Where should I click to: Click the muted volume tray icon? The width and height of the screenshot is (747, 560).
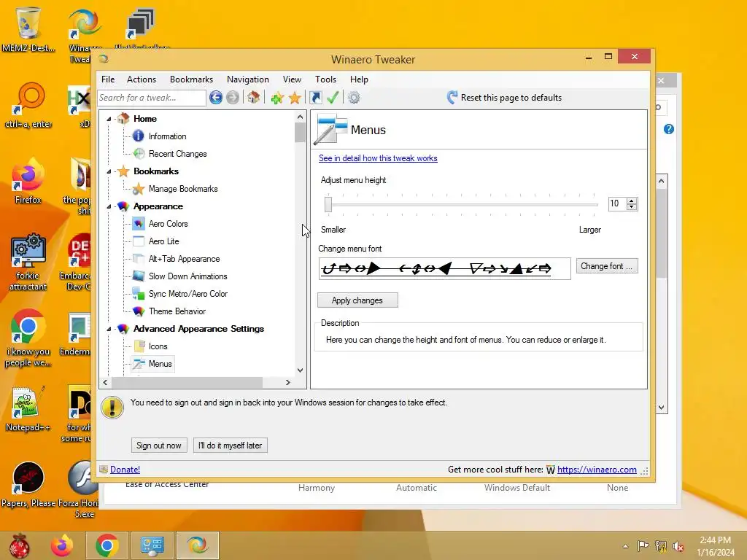[678, 546]
